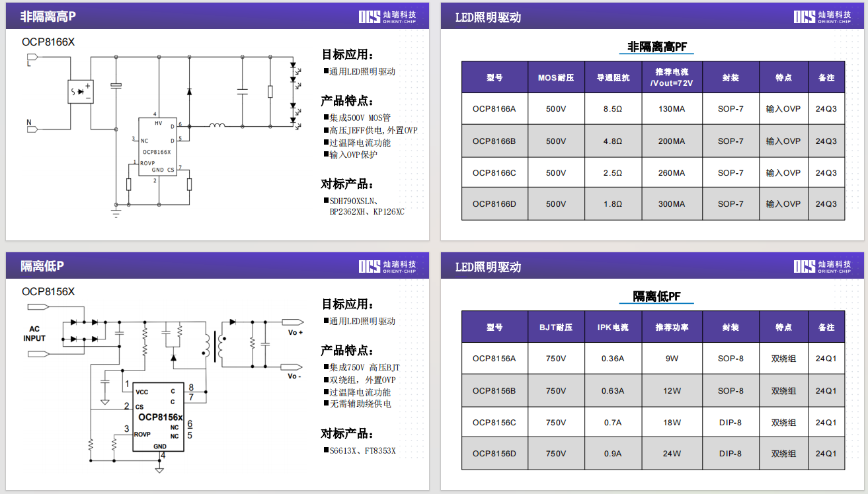The image size is (868, 494).
Task: Select the OCP8156x chip block in the circuit
Action: pos(160,417)
